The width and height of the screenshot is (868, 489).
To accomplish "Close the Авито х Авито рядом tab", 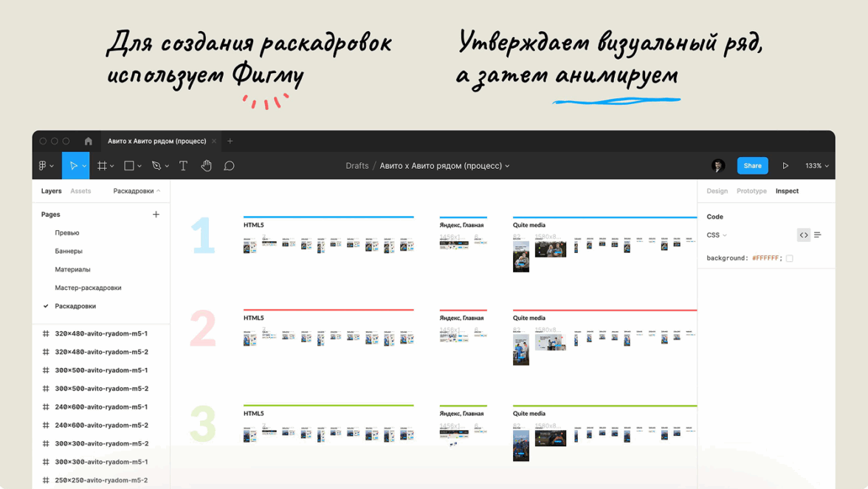I will (214, 141).
